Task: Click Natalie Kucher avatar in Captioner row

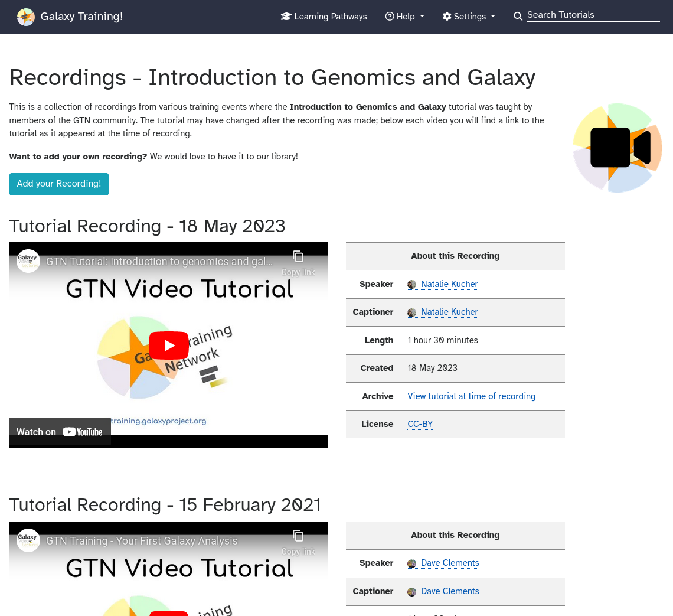Action: [x=411, y=312]
